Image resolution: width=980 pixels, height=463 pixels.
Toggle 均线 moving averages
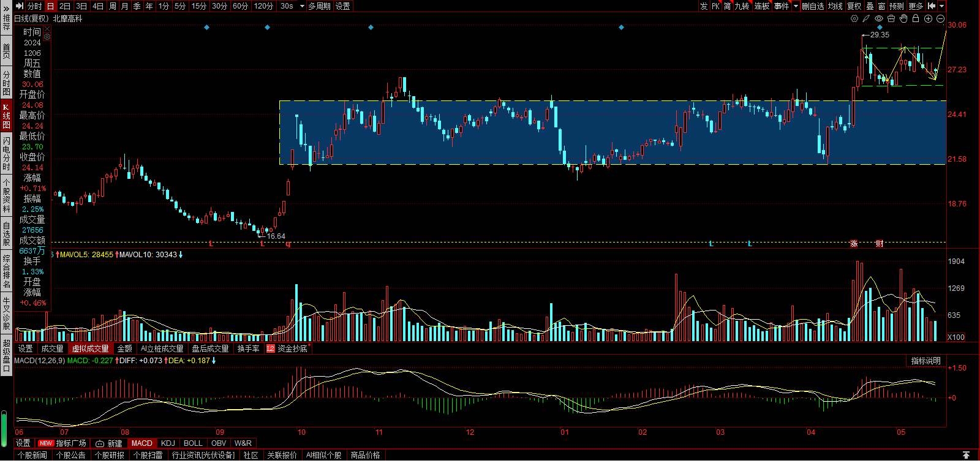835,6
